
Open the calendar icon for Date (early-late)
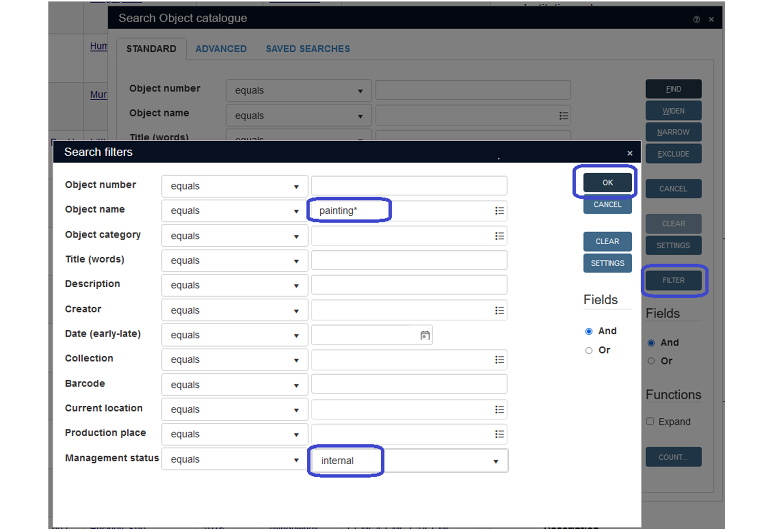pos(425,335)
